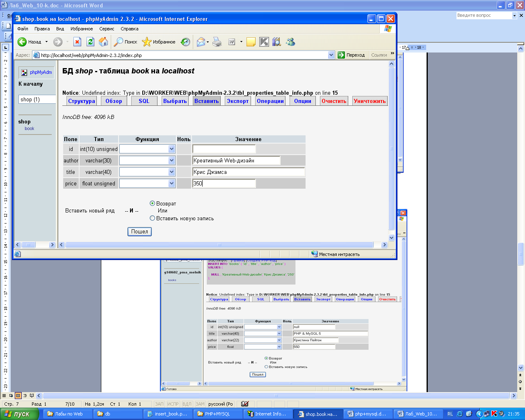The height and width of the screenshot is (420, 525).
Task: Click the Переход go button
Action: [x=351, y=55]
